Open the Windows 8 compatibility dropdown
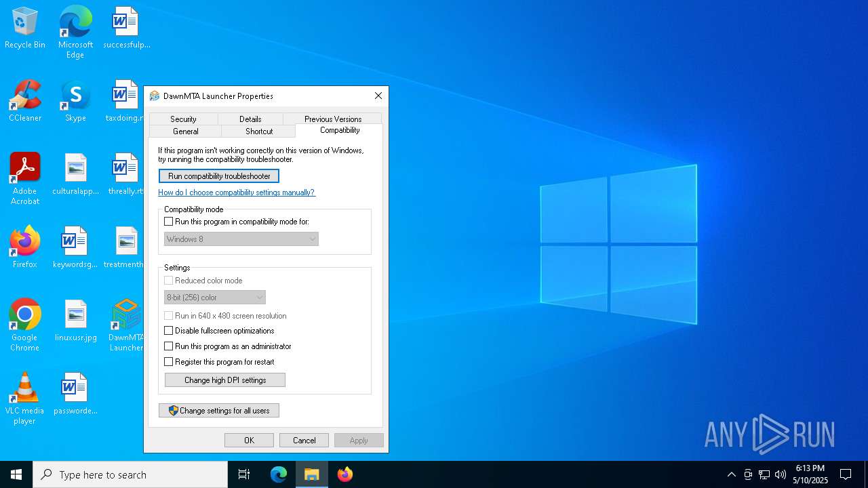Image resolution: width=868 pixels, height=488 pixels. (x=241, y=239)
